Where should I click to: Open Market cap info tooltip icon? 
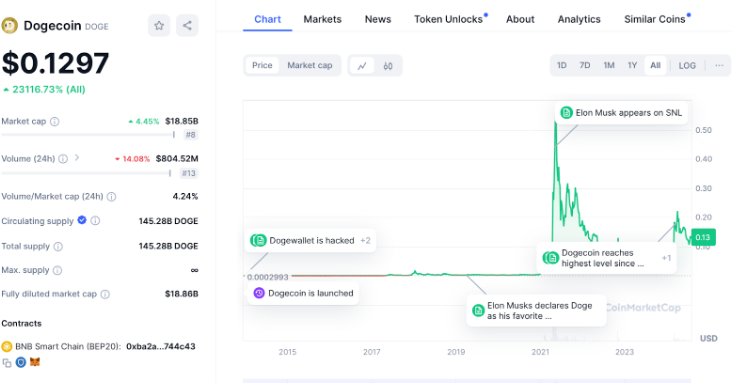click(55, 121)
